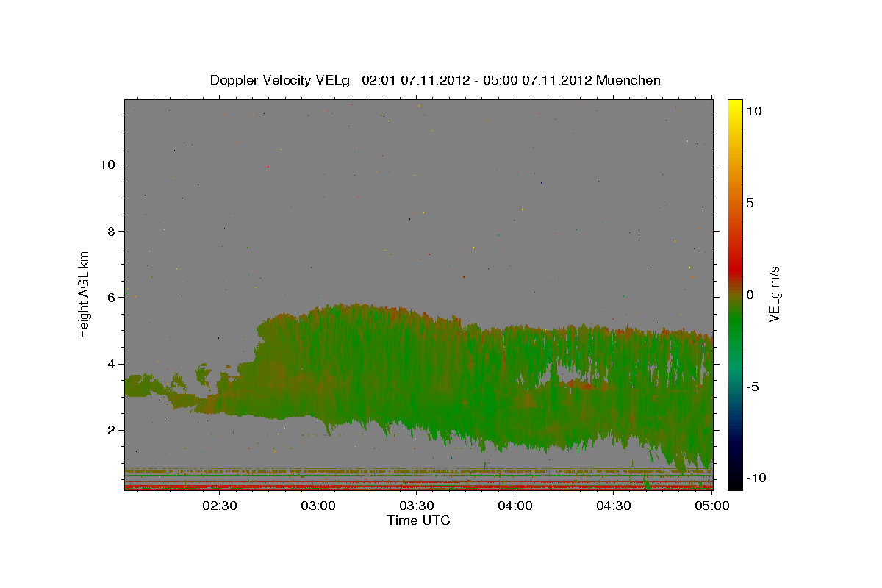This screenshot has height=588, width=882.
Task: Click the plot title 'Doppler Velocity VELg'
Action: (280, 80)
